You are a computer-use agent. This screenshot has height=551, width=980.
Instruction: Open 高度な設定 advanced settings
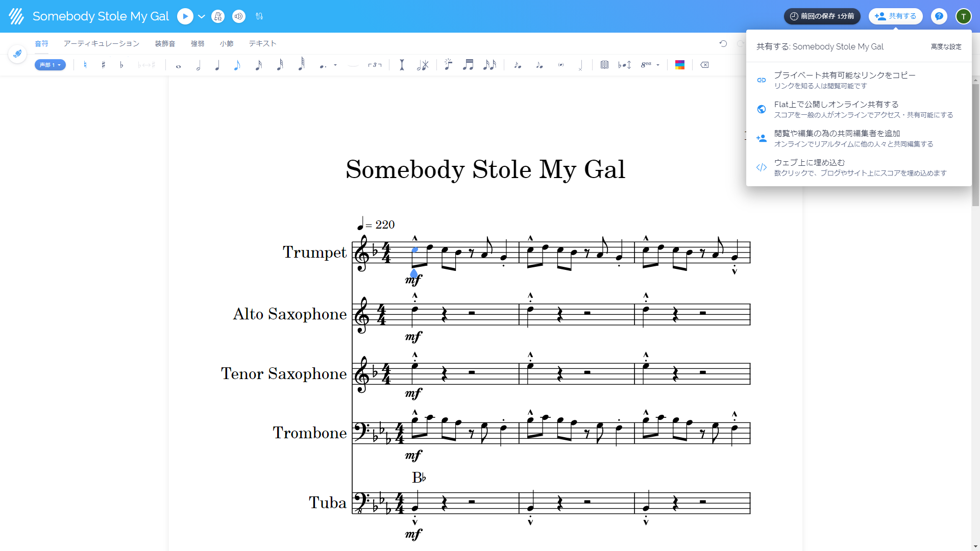[x=946, y=47]
